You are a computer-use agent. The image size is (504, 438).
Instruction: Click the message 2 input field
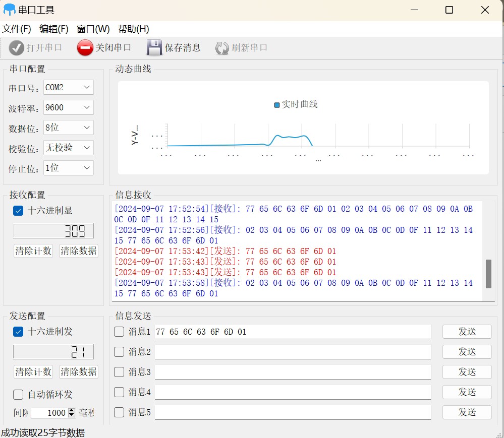pos(293,352)
